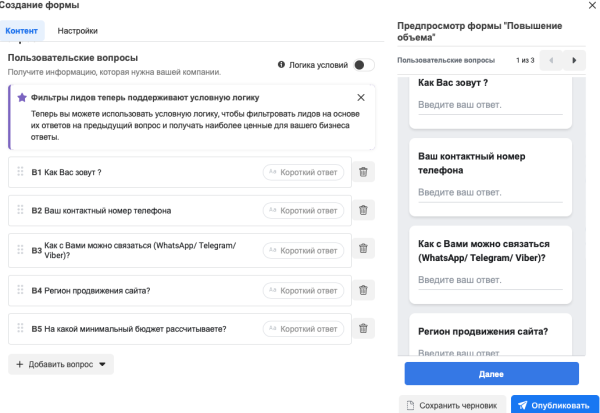Save draft with "Сохранить черновик"
This screenshot has height=413, width=600.
[x=453, y=404]
